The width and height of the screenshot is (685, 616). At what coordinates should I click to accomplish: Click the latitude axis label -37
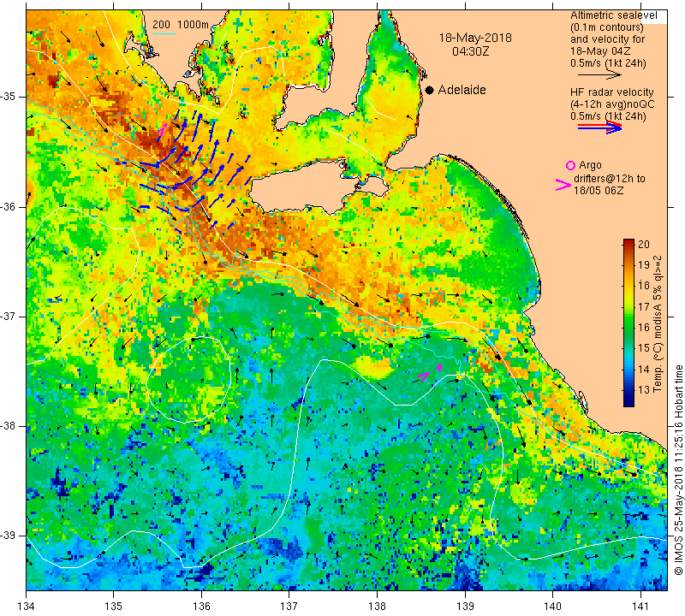click(9, 316)
